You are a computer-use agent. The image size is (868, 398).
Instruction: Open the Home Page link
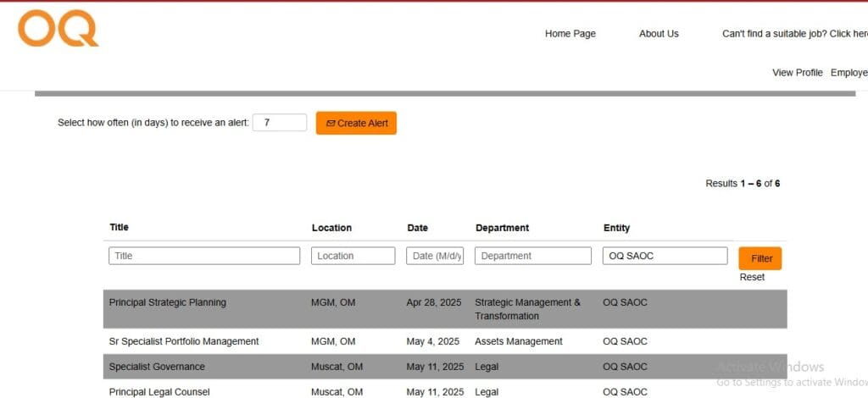pyautogui.click(x=570, y=34)
